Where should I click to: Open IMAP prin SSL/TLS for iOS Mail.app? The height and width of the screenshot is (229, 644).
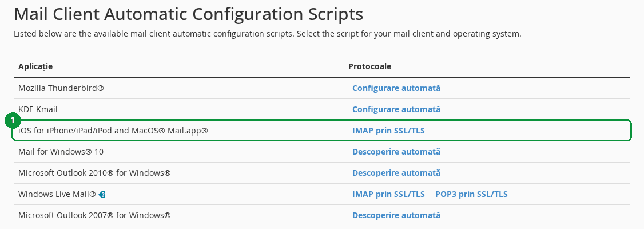[388, 131]
